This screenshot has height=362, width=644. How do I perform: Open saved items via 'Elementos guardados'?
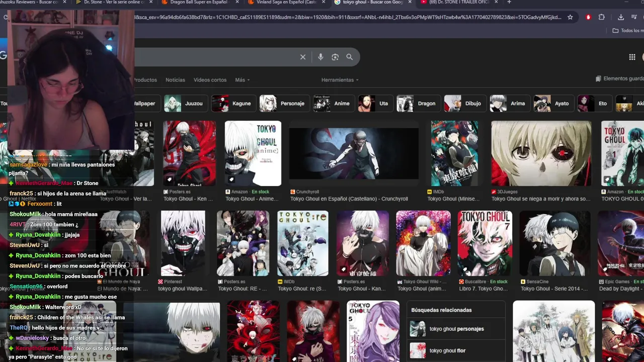(619, 78)
